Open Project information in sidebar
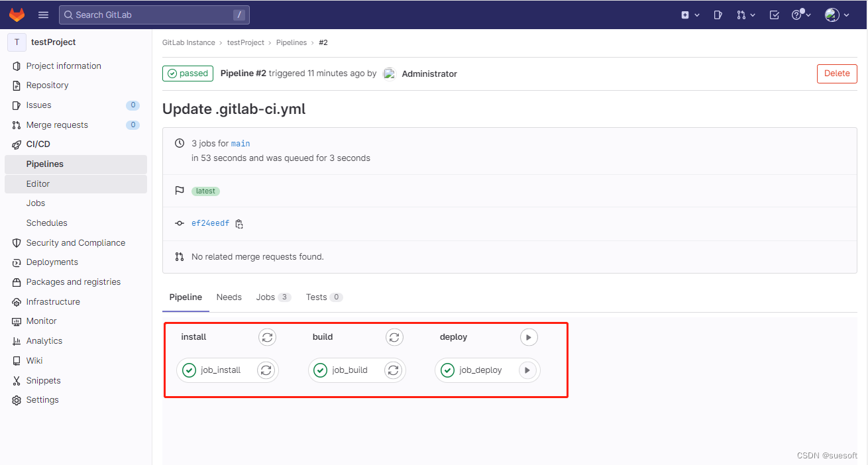Image resolution: width=868 pixels, height=465 pixels. point(64,66)
